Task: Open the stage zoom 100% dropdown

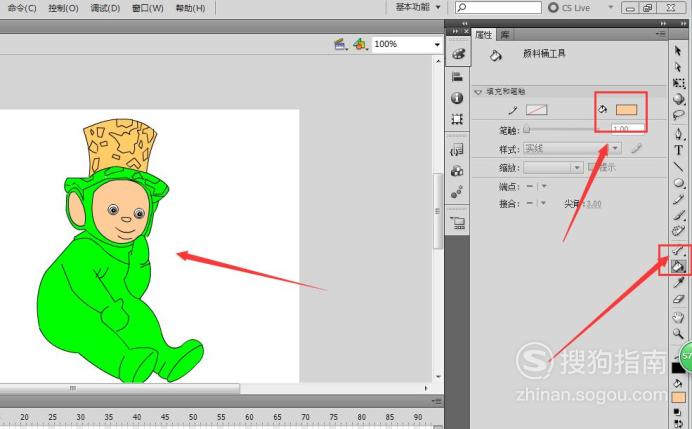Action: 437,45
